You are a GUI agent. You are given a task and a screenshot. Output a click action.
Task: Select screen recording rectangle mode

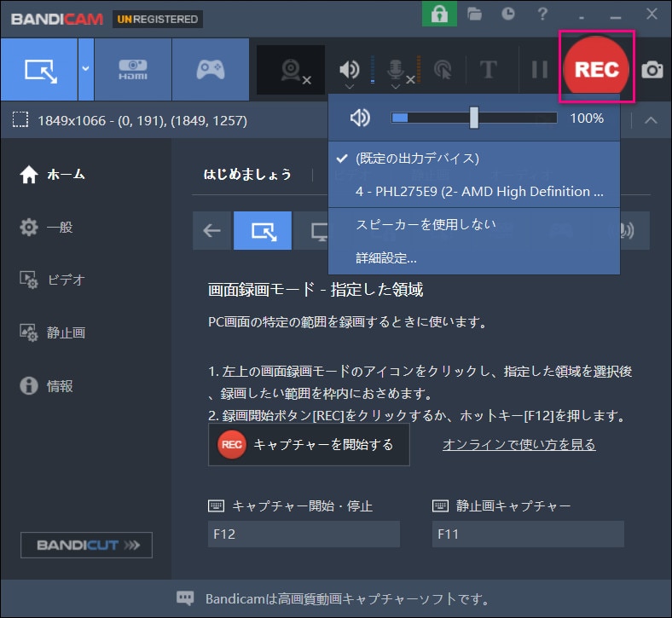(x=39, y=70)
